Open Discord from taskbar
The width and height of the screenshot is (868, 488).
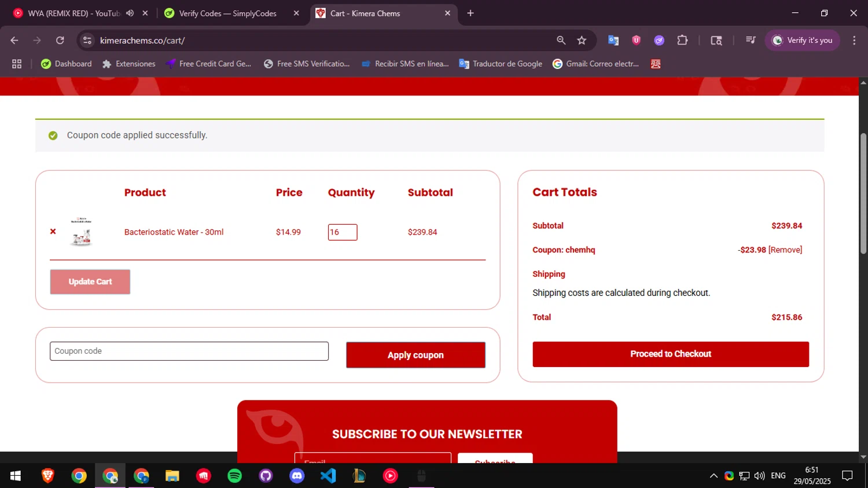[x=297, y=476]
